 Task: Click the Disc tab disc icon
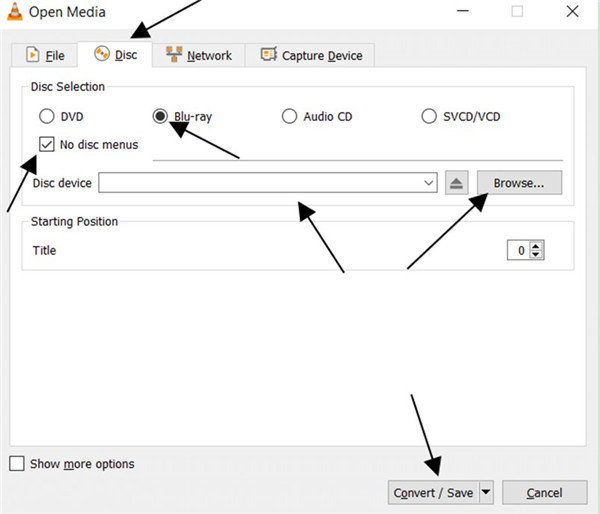(x=101, y=55)
